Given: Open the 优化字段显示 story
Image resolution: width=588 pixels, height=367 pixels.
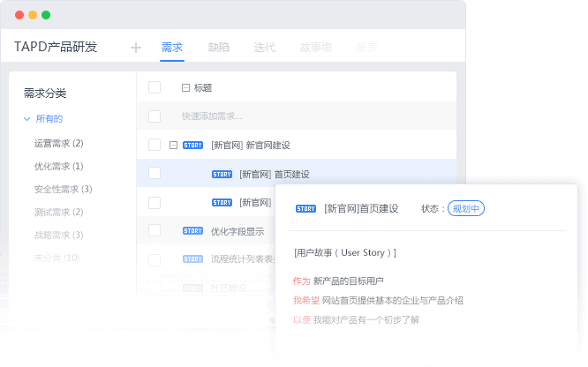Looking at the screenshot, I should (x=237, y=231).
